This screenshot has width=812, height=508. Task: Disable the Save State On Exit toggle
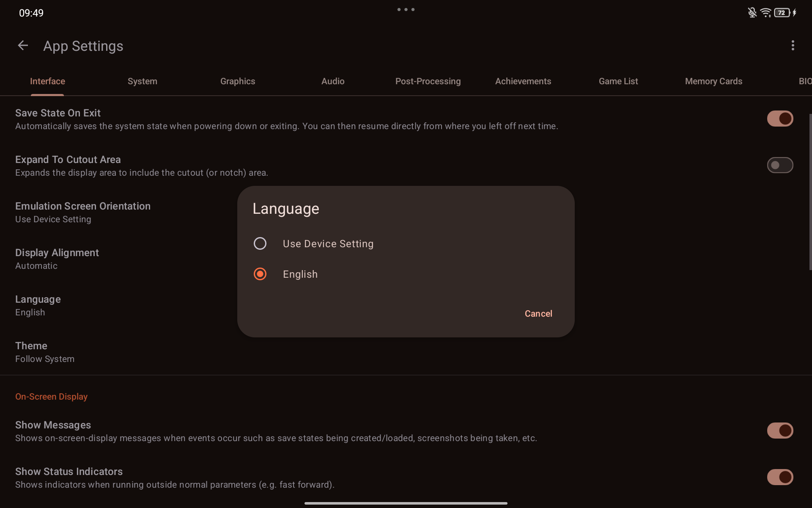click(780, 119)
